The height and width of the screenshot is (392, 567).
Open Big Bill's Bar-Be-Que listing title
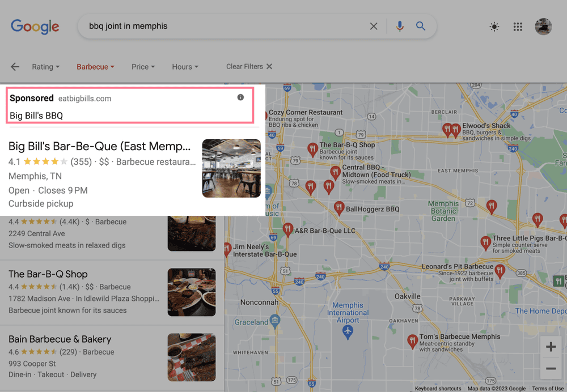pyautogui.click(x=99, y=146)
